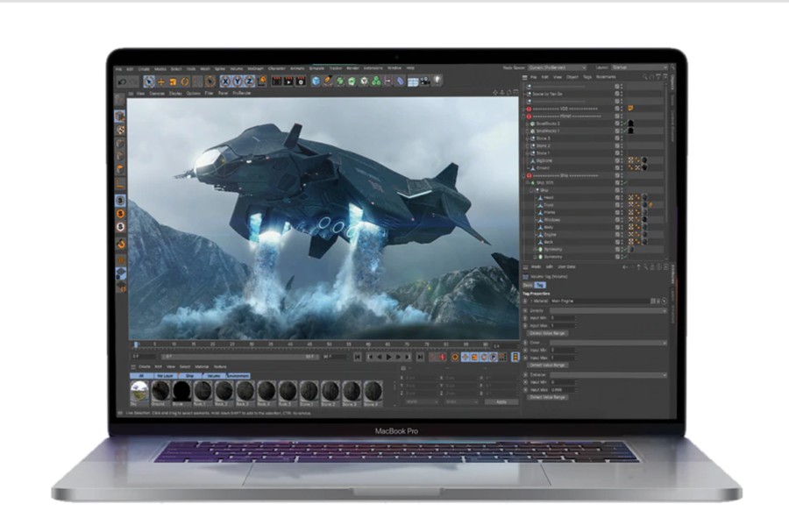
Task: Toggle the layer box on the Engine row
Action: tap(617, 235)
